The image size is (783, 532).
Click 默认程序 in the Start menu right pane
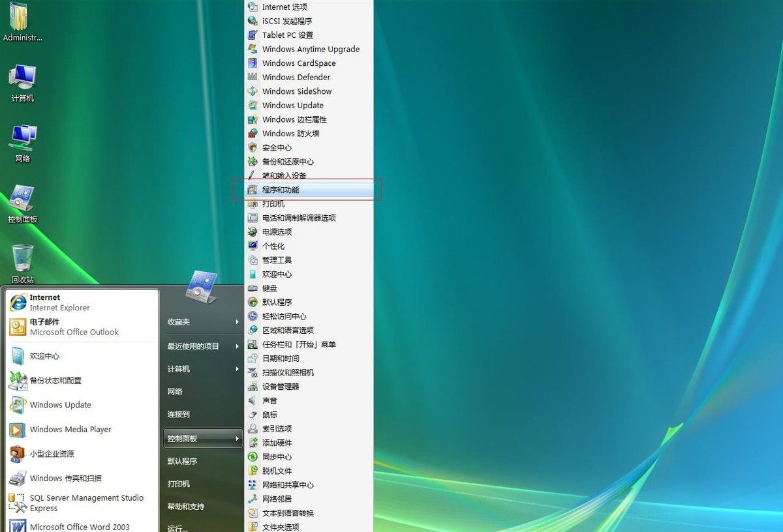tap(182, 462)
